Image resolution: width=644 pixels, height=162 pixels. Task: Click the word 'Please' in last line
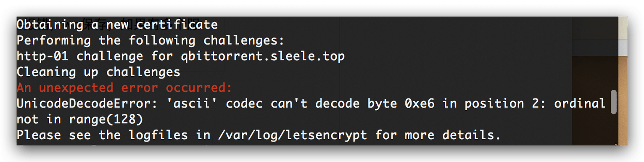pos(39,135)
